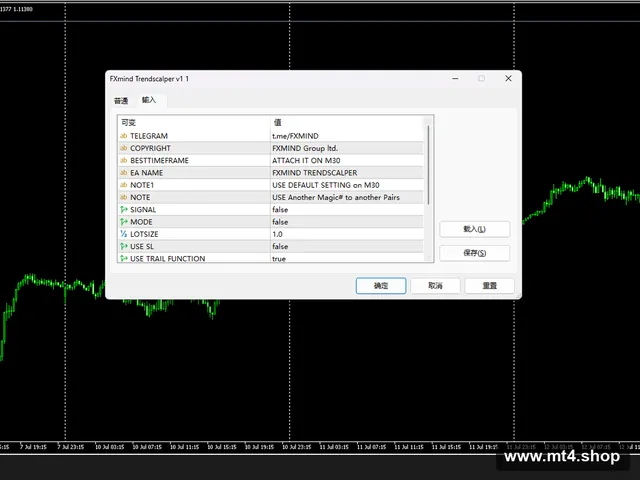640x480 pixels.
Task: Click the 可变 column header
Action: (194, 122)
